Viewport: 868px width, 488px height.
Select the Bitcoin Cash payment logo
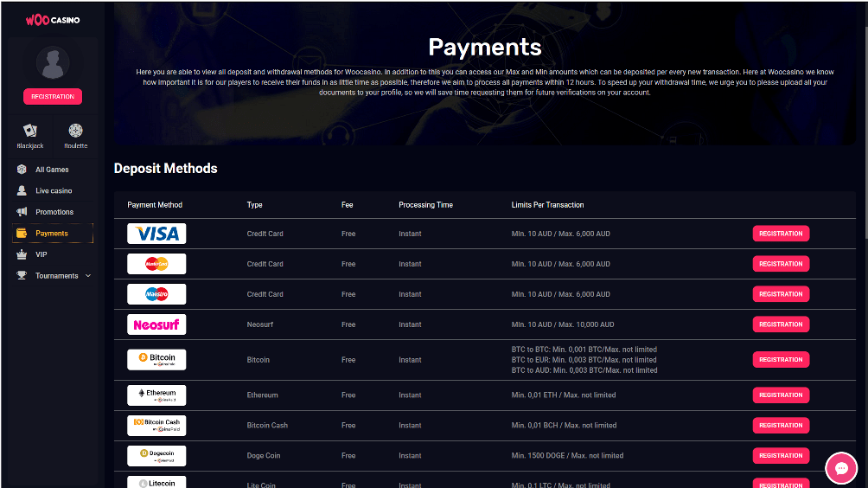pos(156,426)
